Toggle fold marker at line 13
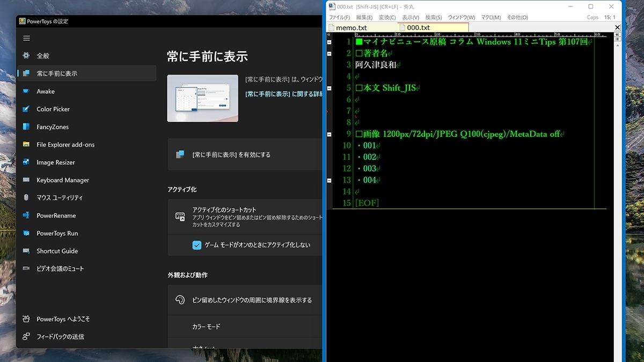This screenshot has height=362, width=644. [x=329, y=181]
